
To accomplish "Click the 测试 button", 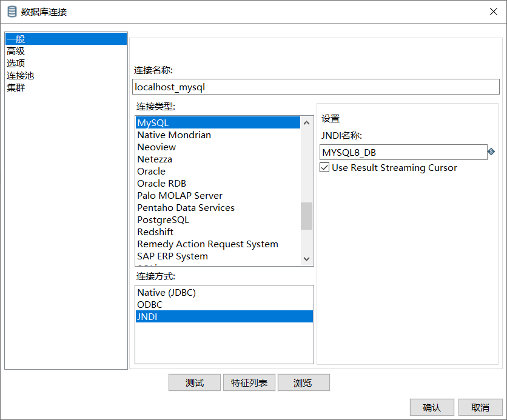I will pos(194,382).
